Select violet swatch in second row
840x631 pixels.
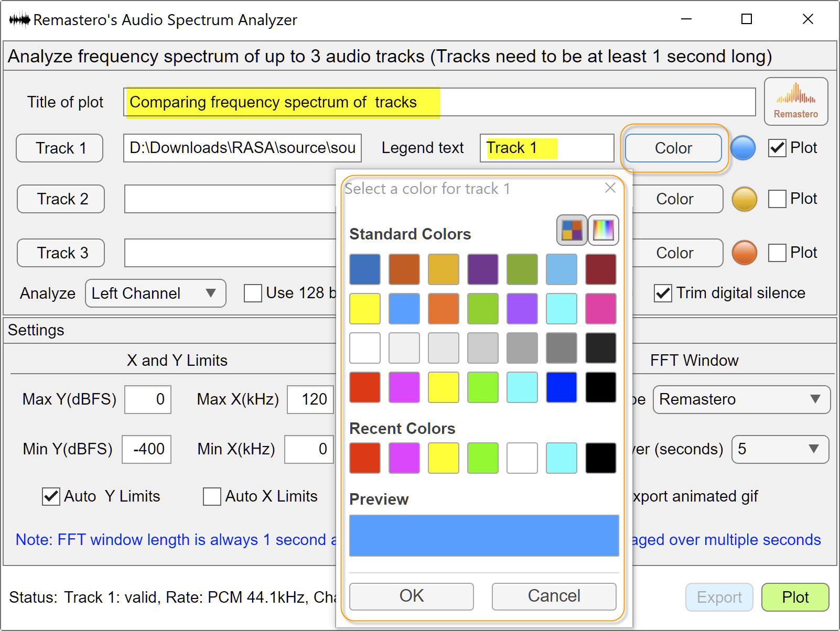point(522,309)
